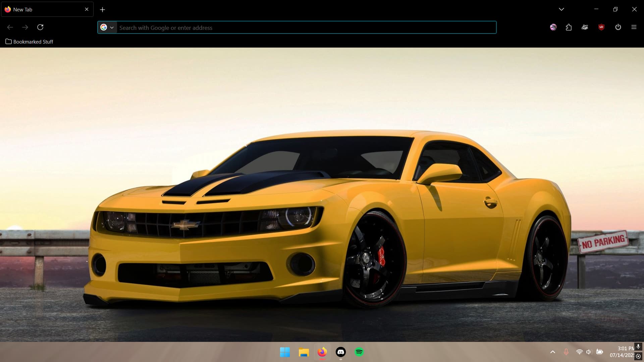This screenshot has height=362, width=644.
Task: Open a new tab with plus button
Action: 103,10
